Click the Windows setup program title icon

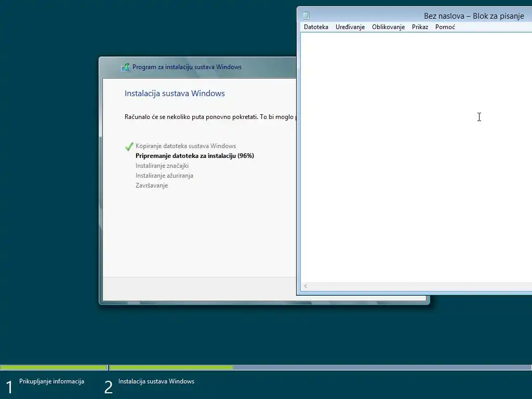[126, 67]
